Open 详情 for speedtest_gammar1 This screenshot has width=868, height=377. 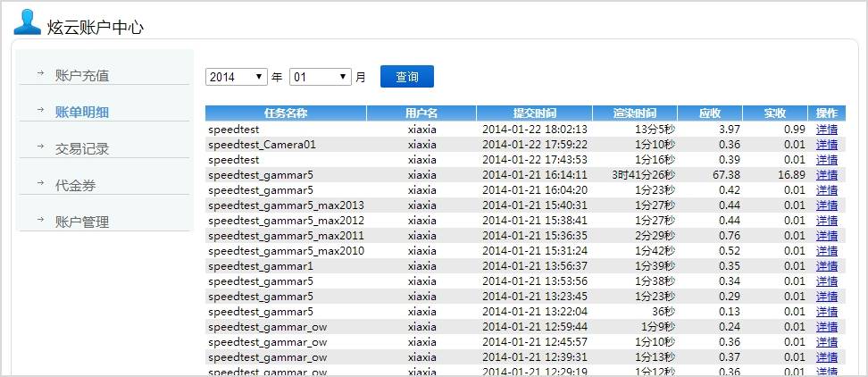click(827, 266)
